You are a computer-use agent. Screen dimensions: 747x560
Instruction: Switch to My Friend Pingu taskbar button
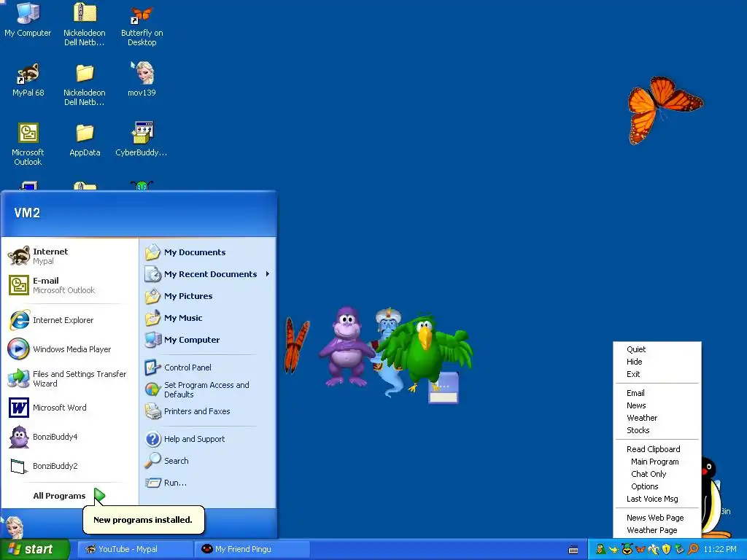click(252, 549)
